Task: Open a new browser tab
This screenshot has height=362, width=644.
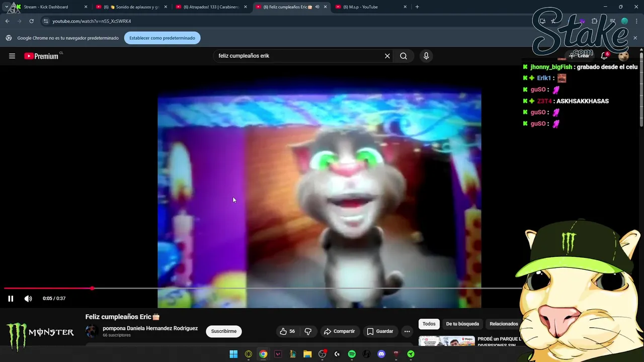Action: 417,7
